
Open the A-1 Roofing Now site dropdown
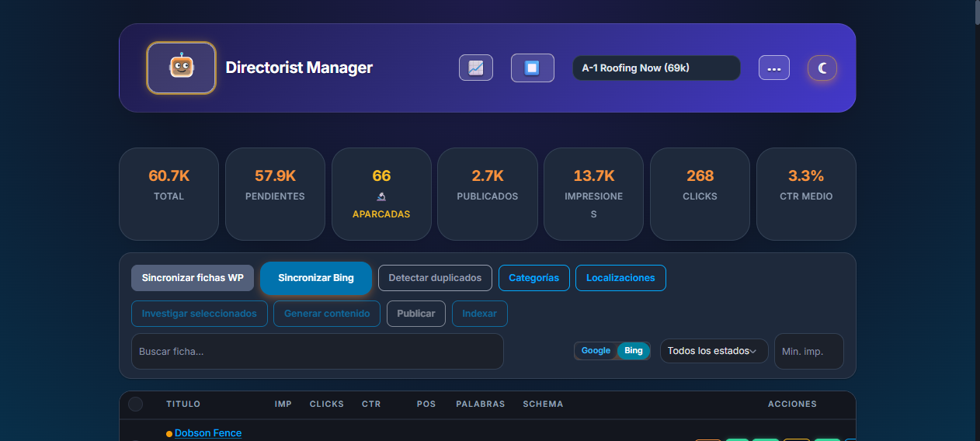(656, 68)
